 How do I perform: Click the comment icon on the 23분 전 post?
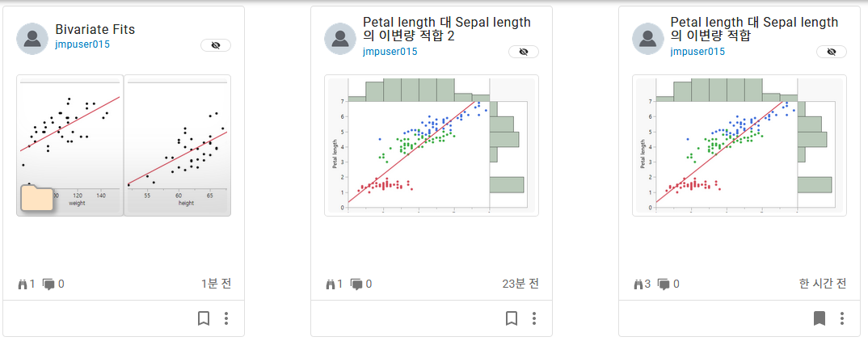[x=356, y=284]
